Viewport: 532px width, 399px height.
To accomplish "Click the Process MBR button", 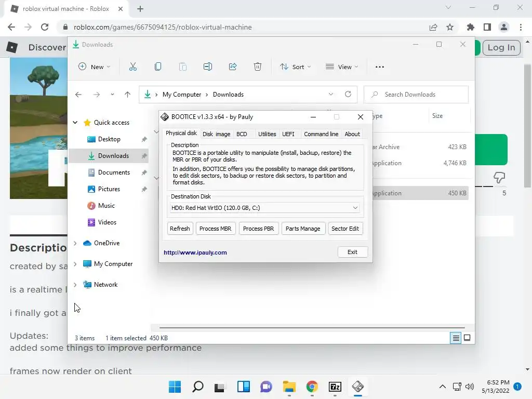I will click(x=216, y=229).
